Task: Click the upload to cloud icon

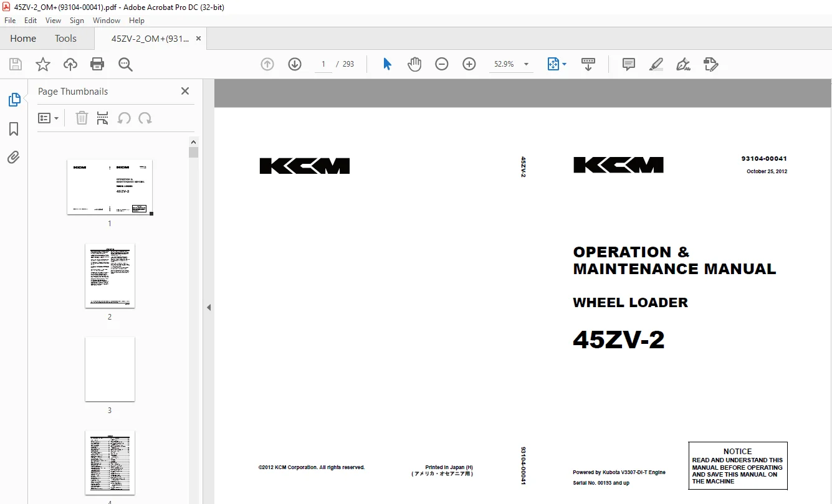Action: [70, 64]
